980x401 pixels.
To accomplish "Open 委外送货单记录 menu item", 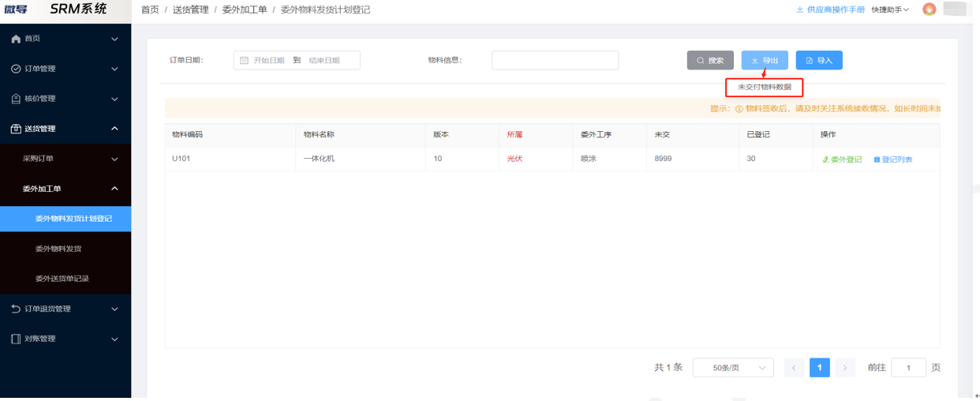I will pos(62,279).
